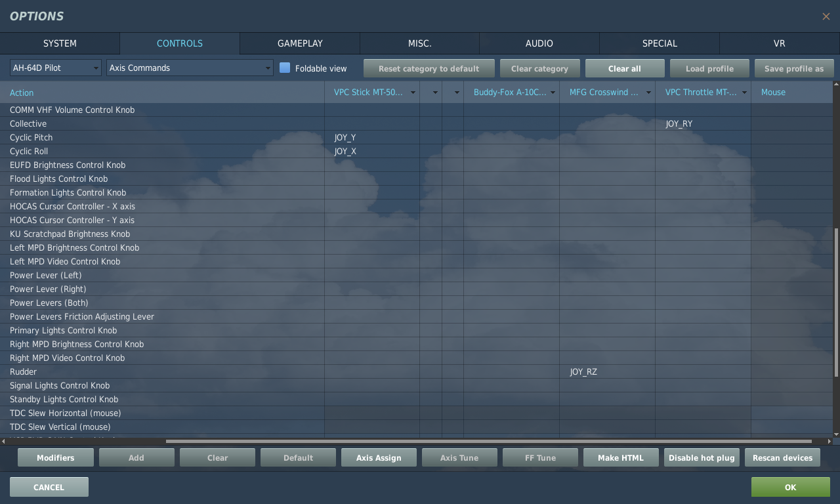Close the Options window with X icon
The width and height of the screenshot is (840, 504).
826,16
